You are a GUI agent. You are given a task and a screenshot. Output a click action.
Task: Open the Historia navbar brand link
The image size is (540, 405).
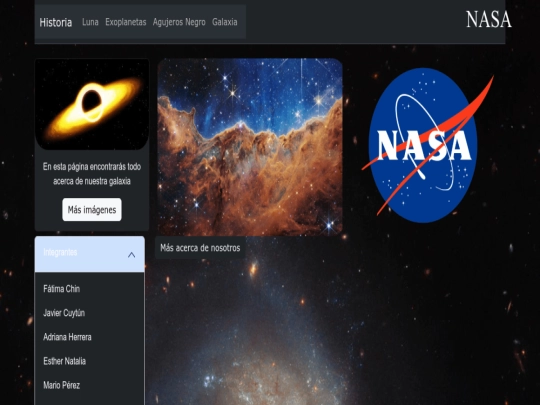56,22
